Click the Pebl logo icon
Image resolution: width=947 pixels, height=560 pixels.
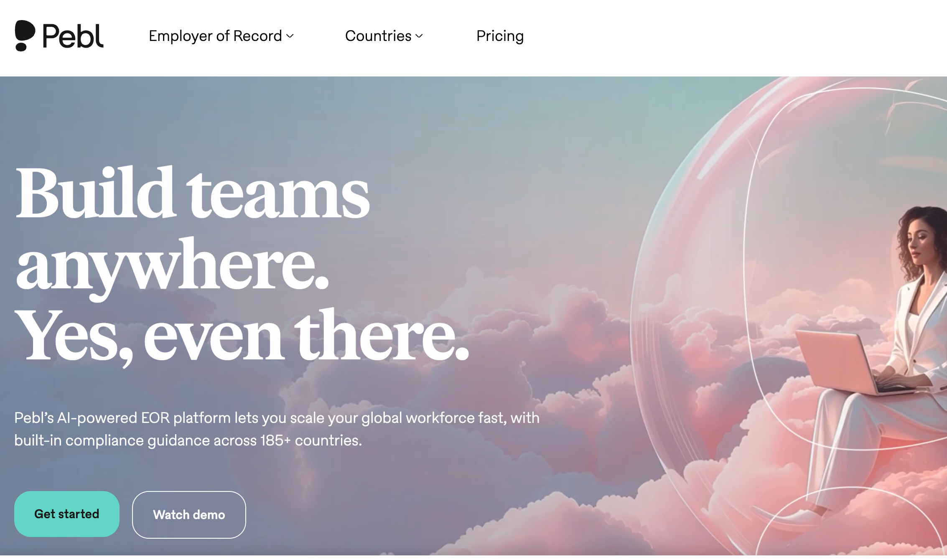(25, 36)
